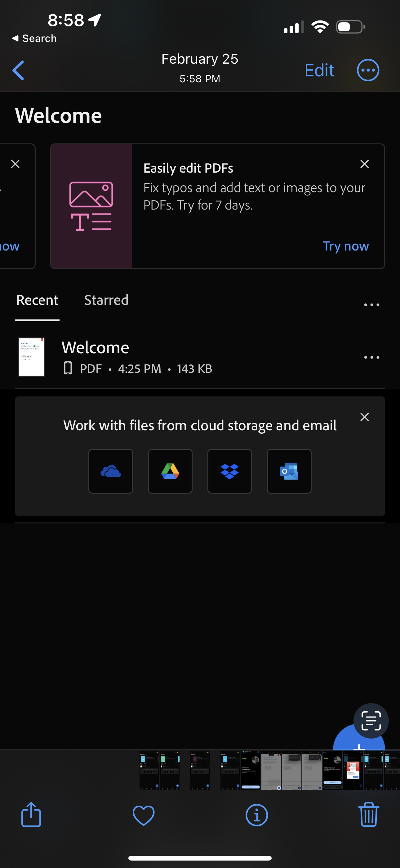400x868 pixels.
Task: Open the circled ellipsis menu in the header
Action: pyautogui.click(x=368, y=70)
